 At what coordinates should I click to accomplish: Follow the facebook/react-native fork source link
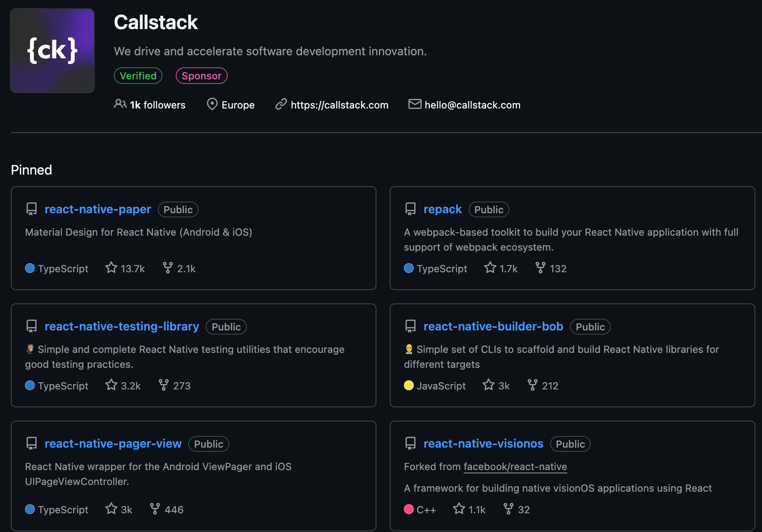[515, 466]
